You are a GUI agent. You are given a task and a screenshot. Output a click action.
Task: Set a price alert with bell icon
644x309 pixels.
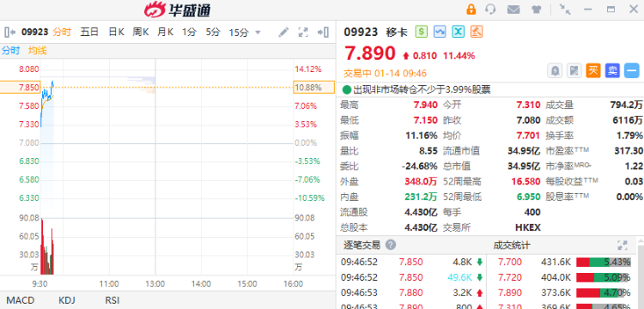click(x=555, y=70)
